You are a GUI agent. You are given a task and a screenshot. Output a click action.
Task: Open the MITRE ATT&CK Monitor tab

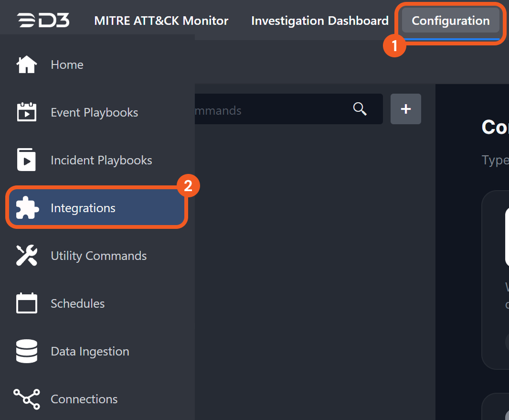(x=161, y=21)
